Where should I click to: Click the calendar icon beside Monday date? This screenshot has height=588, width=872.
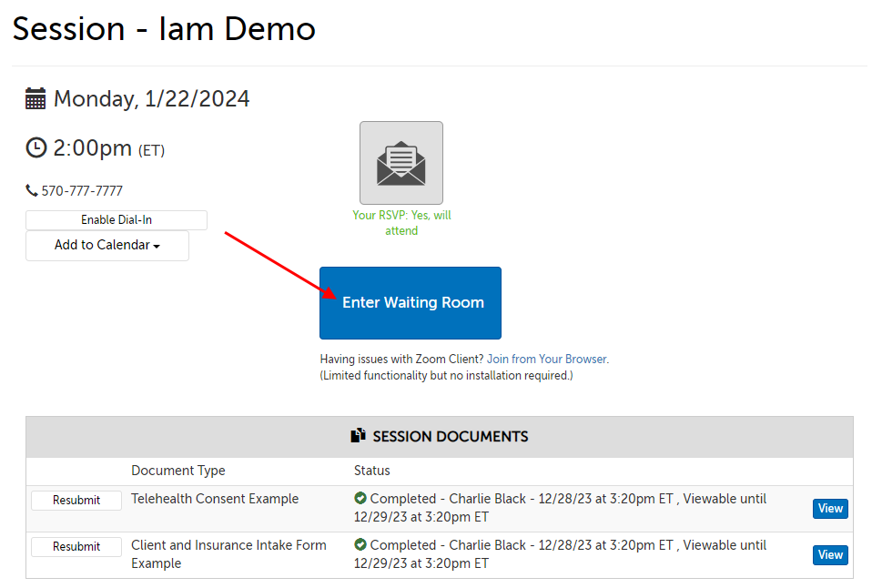(35, 99)
